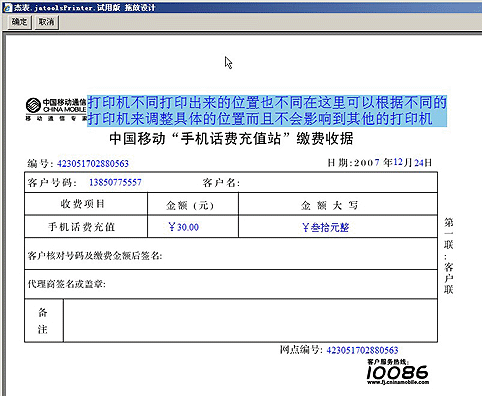
Task: Click the 确定 confirm button
Action: 19,22
